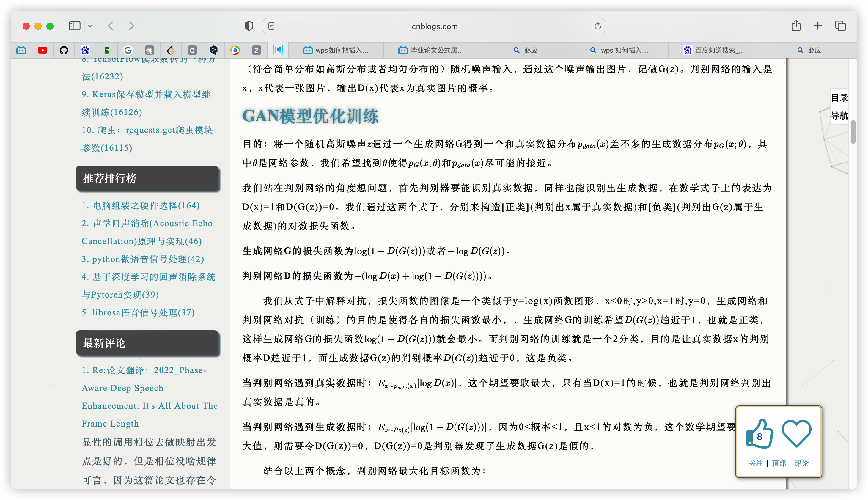Open the GitHub pinned tab
The height and width of the screenshot is (500, 868).
coord(64,51)
